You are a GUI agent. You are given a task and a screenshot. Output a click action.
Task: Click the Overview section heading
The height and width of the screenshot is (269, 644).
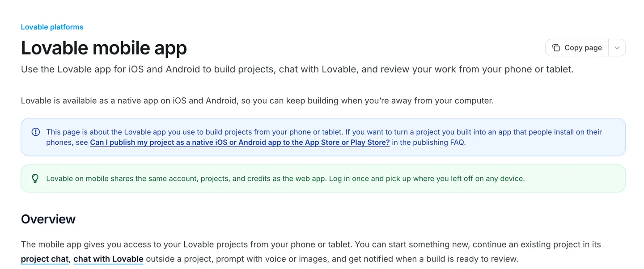48,219
